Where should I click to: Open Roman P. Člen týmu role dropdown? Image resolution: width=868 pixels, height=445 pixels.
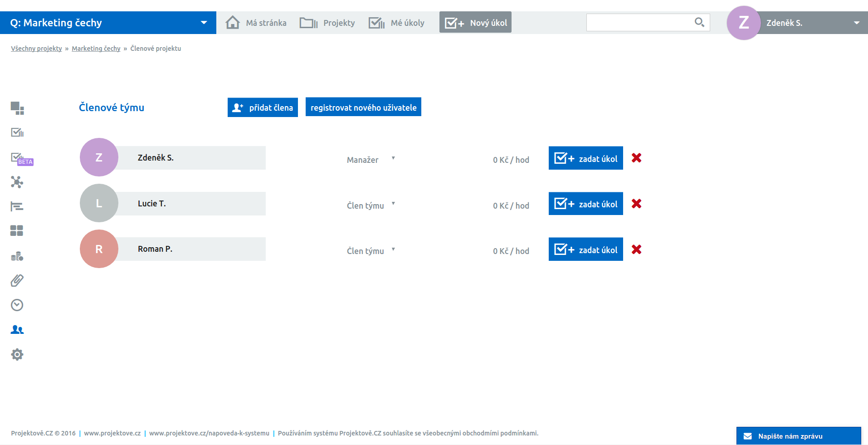[371, 250]
